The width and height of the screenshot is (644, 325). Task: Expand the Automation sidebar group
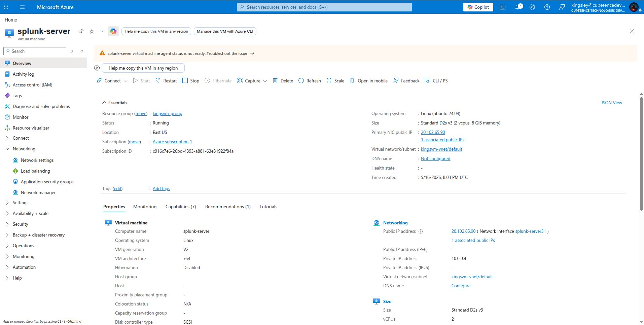coord(7,267)
